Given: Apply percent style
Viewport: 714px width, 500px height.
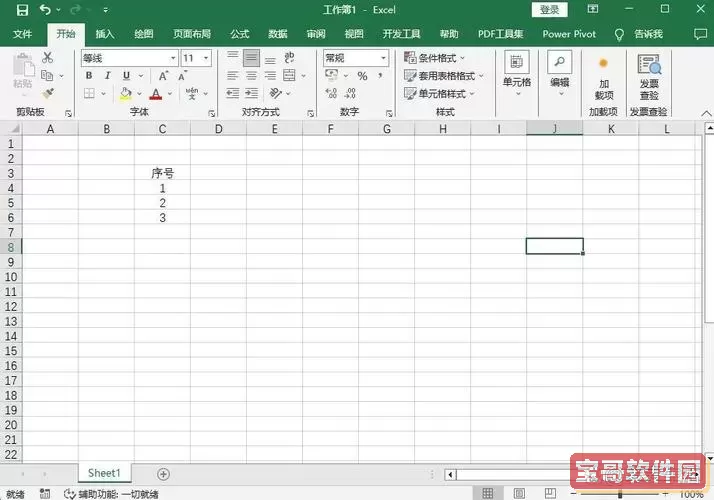Looking at the screenshot, I should coord(362,76).
